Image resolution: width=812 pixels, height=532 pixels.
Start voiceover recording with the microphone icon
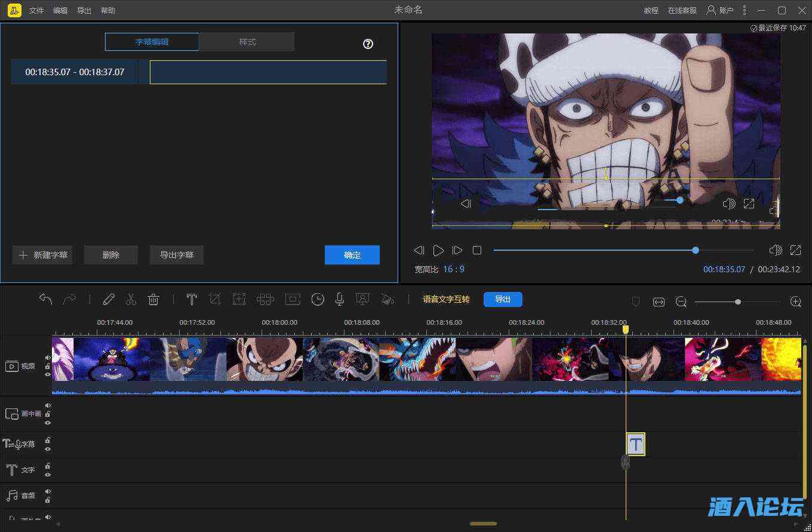(339, 299)
